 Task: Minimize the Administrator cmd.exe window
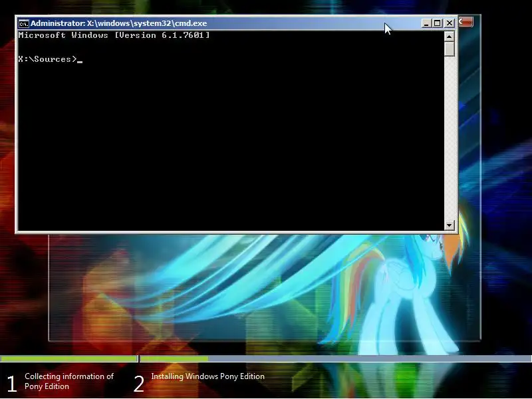pyautogui.click(x=426, y=23)
